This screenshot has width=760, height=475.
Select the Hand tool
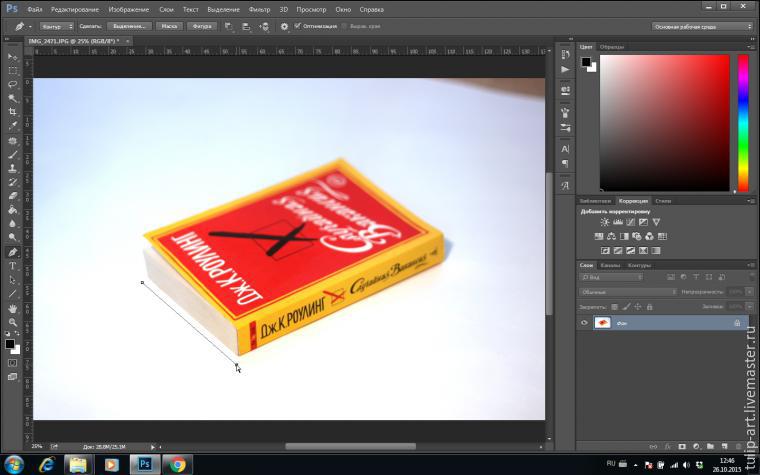point(13,308)
